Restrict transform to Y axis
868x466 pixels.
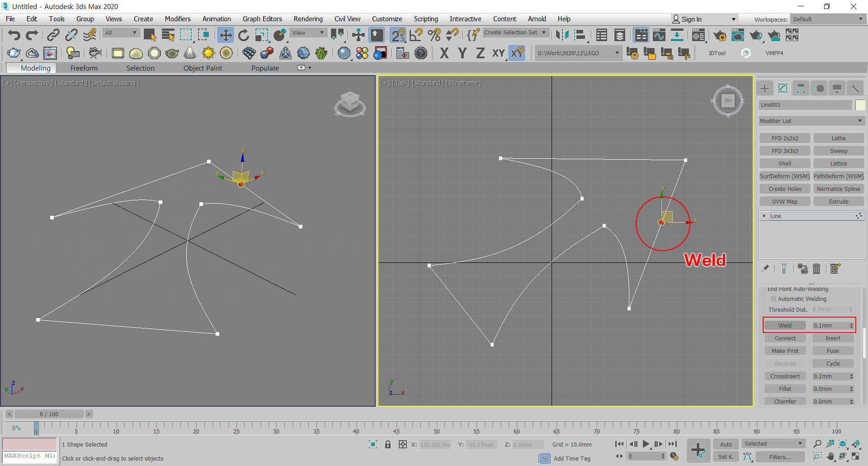(x=462, y=53)
